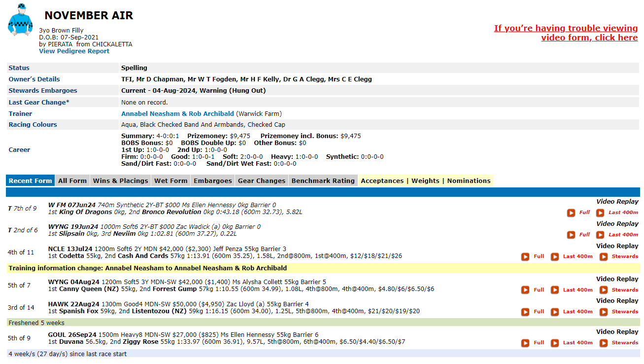Open the Benchmark Rating tab
This screenshot has width=644, height=364.
pyautogui.click(x=323, y=181)
